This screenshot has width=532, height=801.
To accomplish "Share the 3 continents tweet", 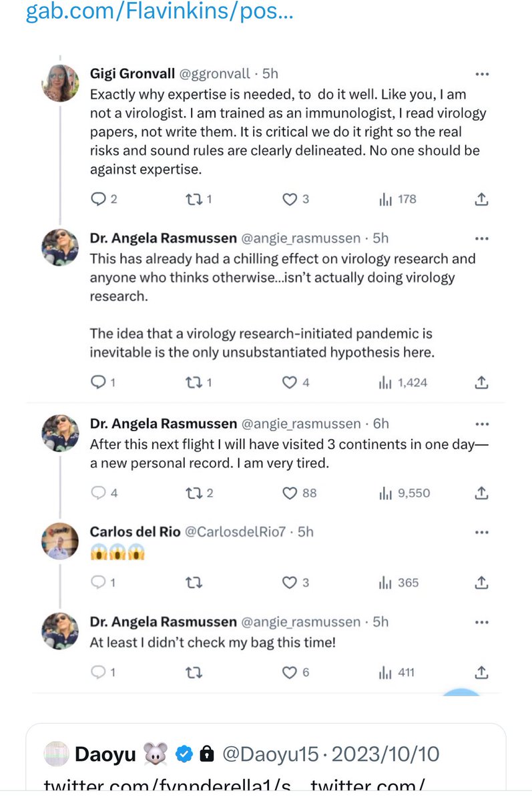I will tap(482, 493).
